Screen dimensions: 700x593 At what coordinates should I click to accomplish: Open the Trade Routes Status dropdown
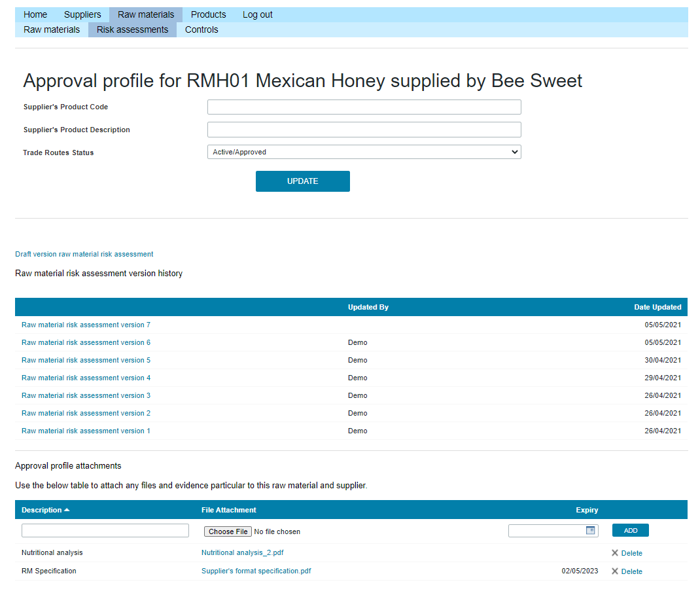364,152
